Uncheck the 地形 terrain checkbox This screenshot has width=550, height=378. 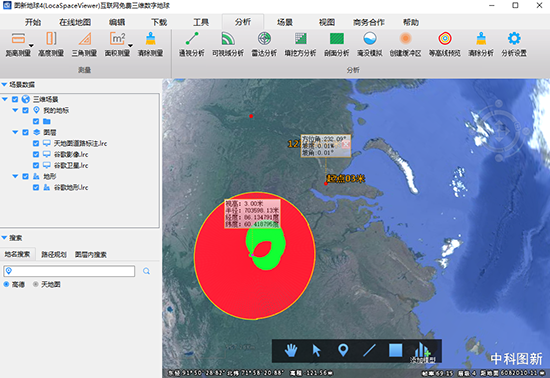(x=26, y=176)
